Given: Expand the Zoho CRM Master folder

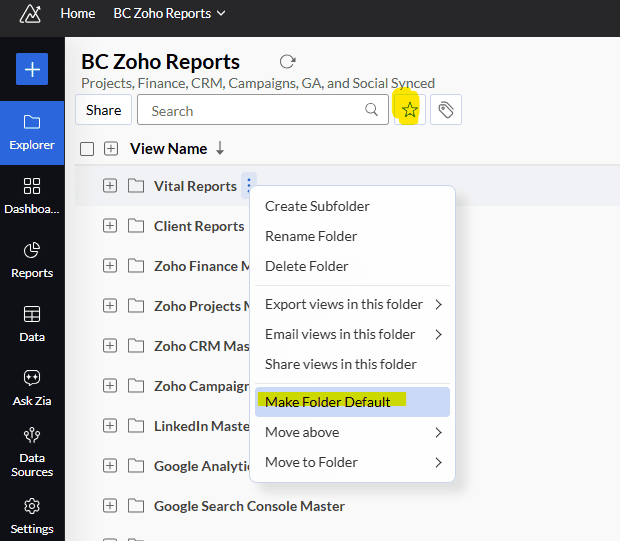Looking at the screenshot, I should tap(110, 346).
